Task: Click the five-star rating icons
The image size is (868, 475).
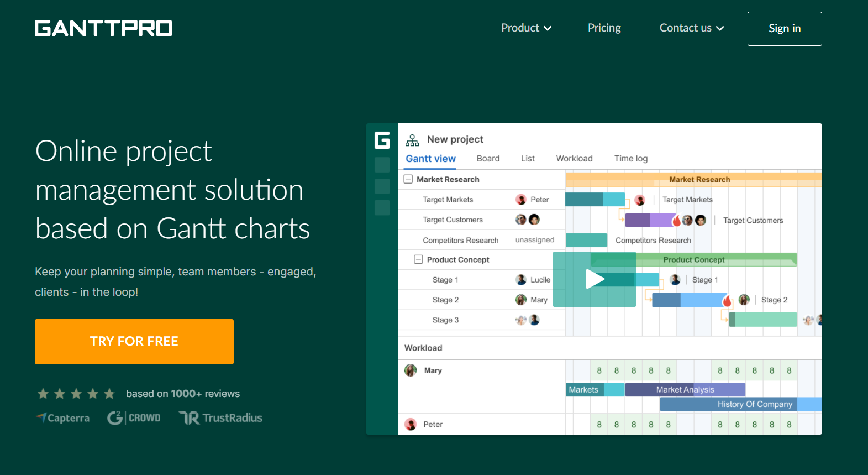Action: tap(76, 394)
